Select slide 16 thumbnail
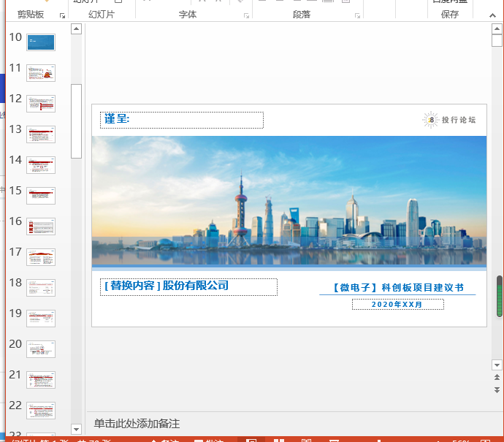Viewport: 504px width, 442px height. [41, 226]
